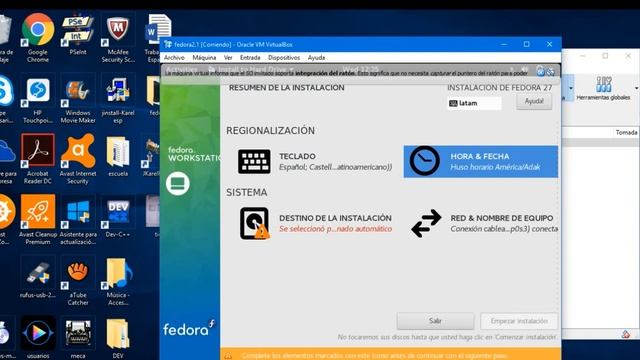Expand the Herramientas globales dropdown arrow

pos(636,88)
